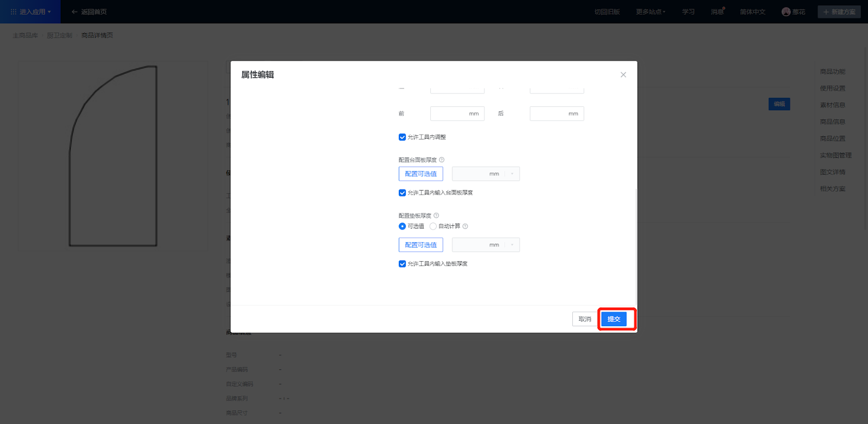This screenshot has width=868, height=424.
Task: Click the 商品详情页 breadcrumb text
Action: [x=97, y=35]
